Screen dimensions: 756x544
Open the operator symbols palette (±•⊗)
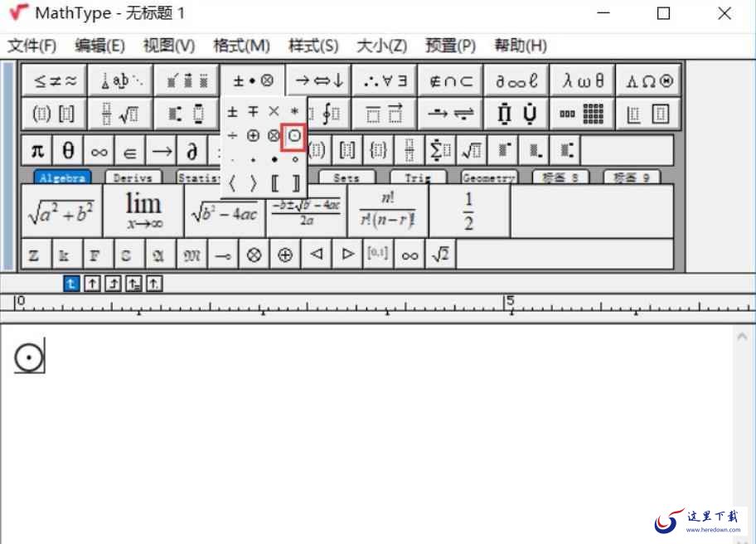pyautogui.click(x=253, y=80)
